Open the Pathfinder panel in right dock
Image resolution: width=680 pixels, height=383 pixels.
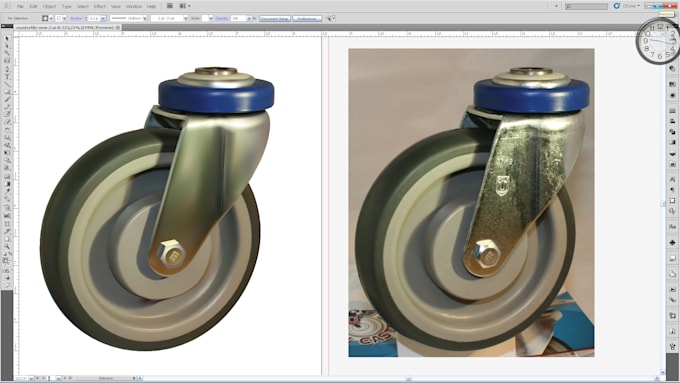coord(672,131)
